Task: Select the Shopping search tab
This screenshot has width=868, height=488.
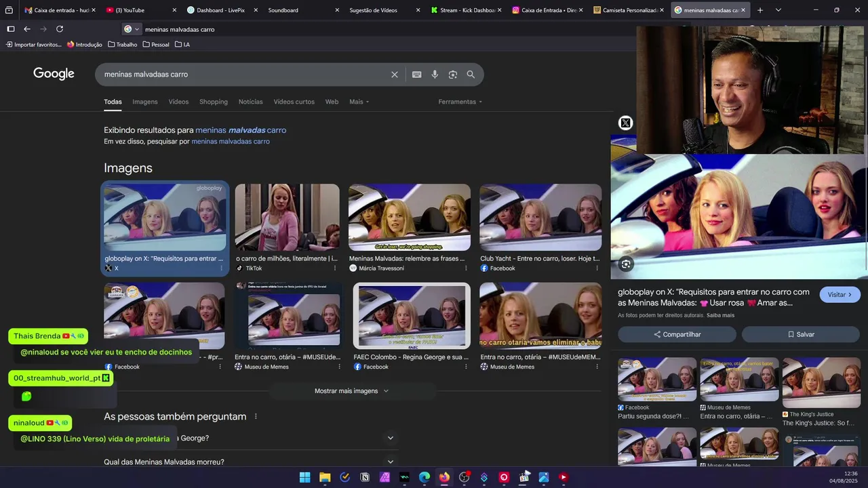Action: (214, 102)
